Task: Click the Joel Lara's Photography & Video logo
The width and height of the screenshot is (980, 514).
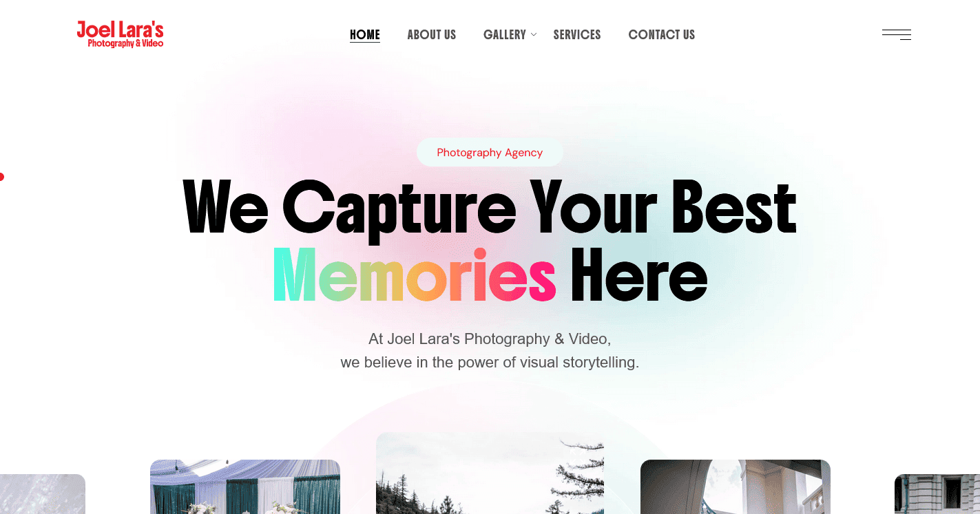Action: click(x=120, y=34)
